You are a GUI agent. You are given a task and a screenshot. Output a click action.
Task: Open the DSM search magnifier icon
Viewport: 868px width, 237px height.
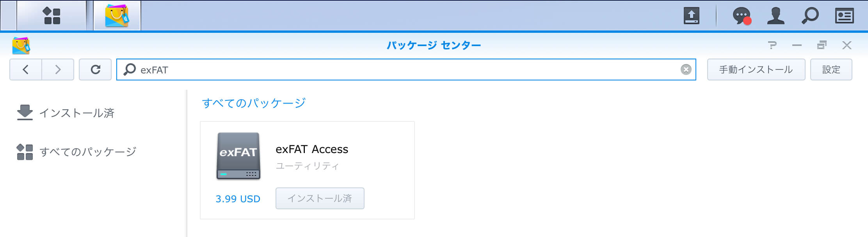coord(810,16)
